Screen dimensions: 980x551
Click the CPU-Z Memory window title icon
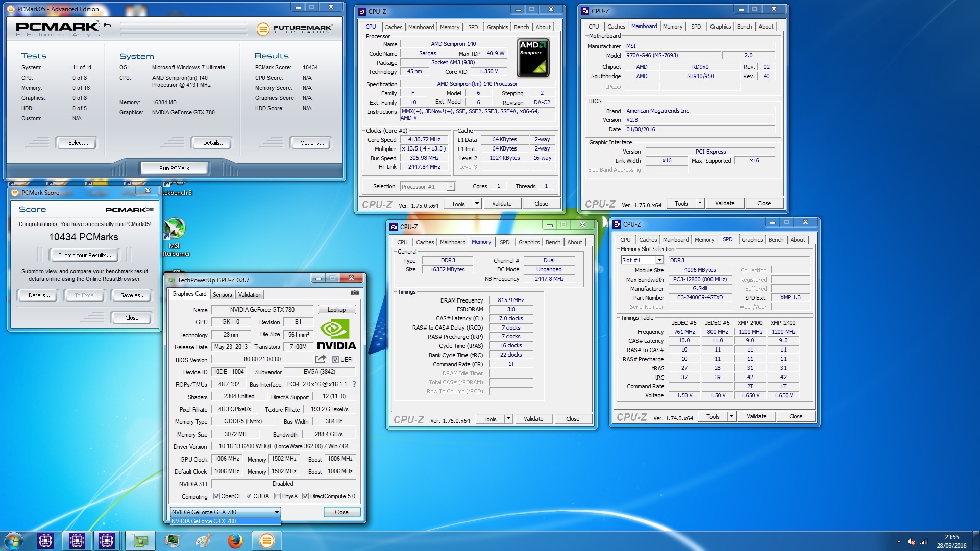coord(394,227)
